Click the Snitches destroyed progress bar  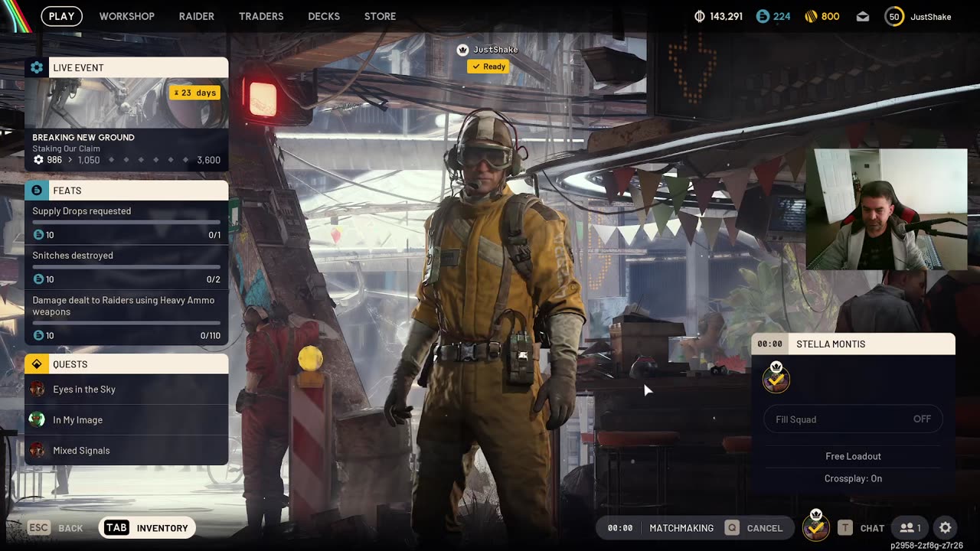[126, 267]
